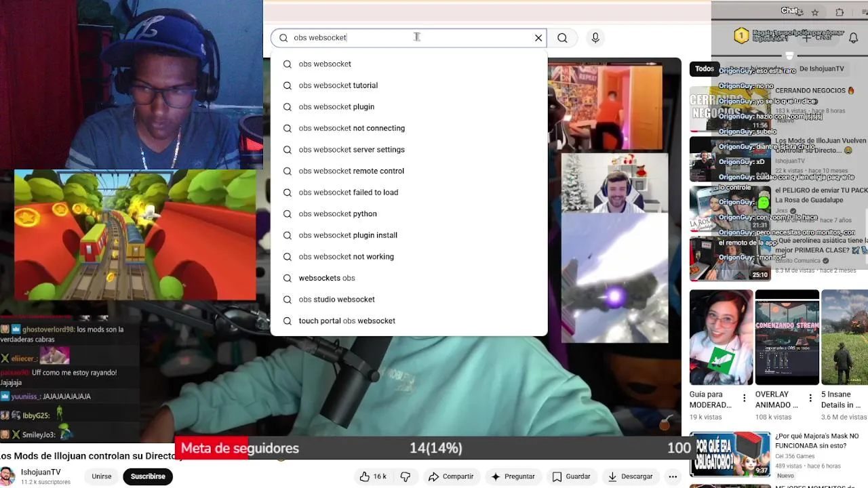Click the 'SmileyJo3' chat username
The image size is (868, 488).
coord(39,434)
